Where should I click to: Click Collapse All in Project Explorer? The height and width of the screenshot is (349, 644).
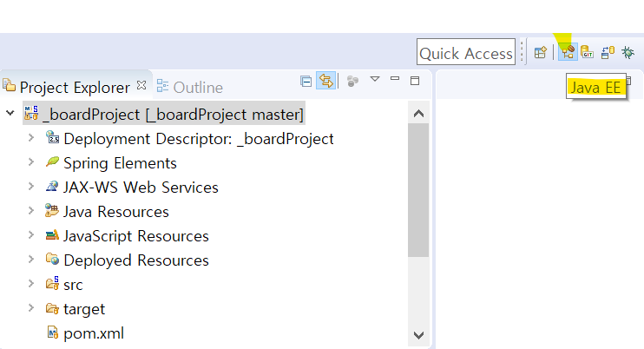tap(306, 81)
